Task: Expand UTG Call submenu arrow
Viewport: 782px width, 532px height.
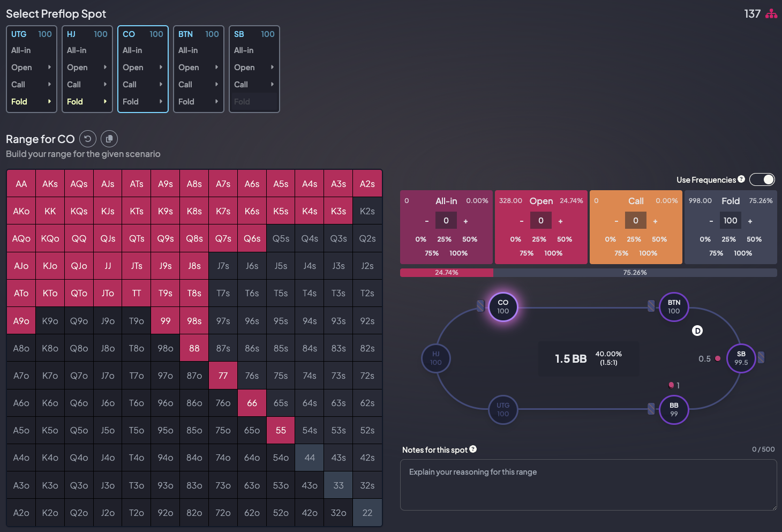Action: click(49, 84)
